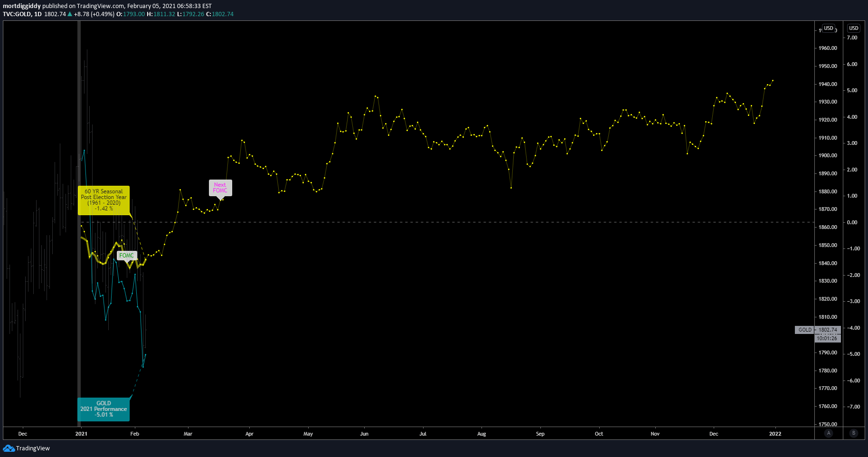Click the 10:01:26 bar countdown label
The height and width of the screenshot is (457, 868).
(x=828, y=338)
